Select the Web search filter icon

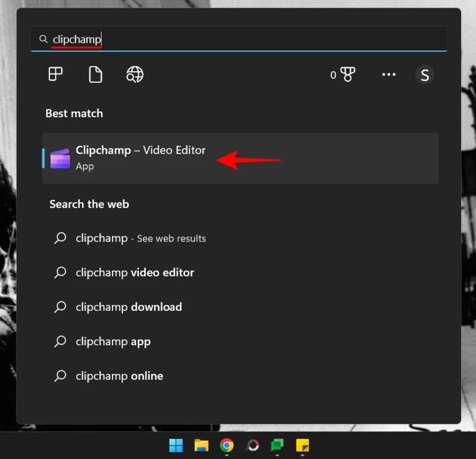pos(134,74)
